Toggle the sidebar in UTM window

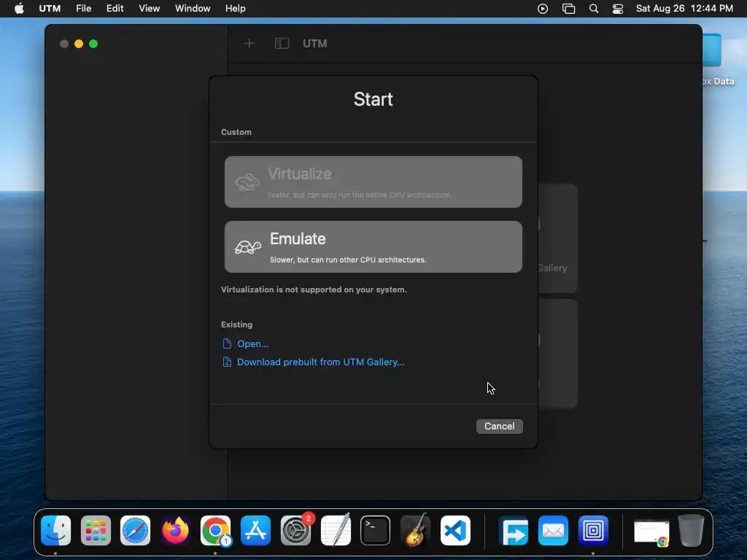point(282,44)
